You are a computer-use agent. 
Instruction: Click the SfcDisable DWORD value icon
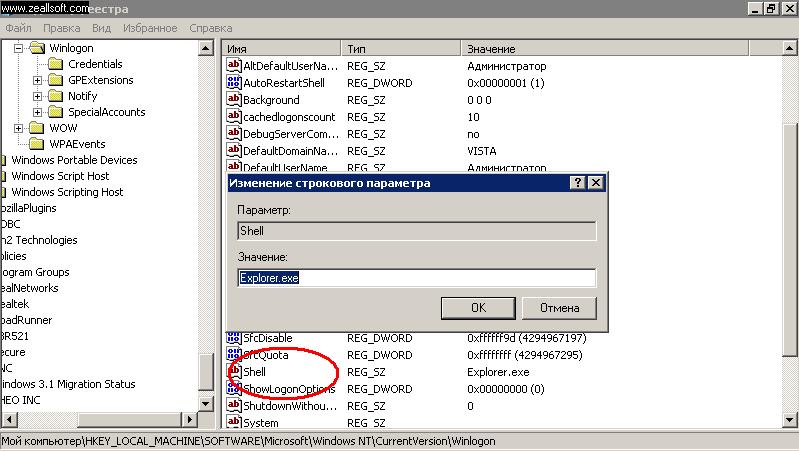pyautogui.click(x=234, y=338)
